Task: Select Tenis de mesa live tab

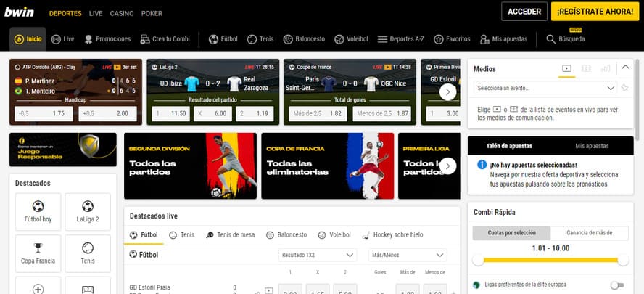Action: [x=231, y=234]
